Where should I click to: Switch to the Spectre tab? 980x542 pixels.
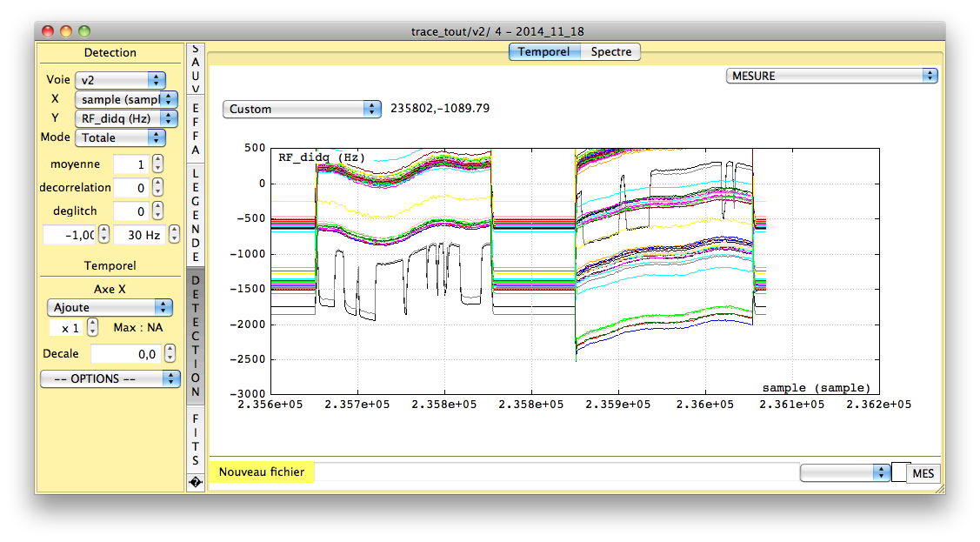tap(610, 52)
